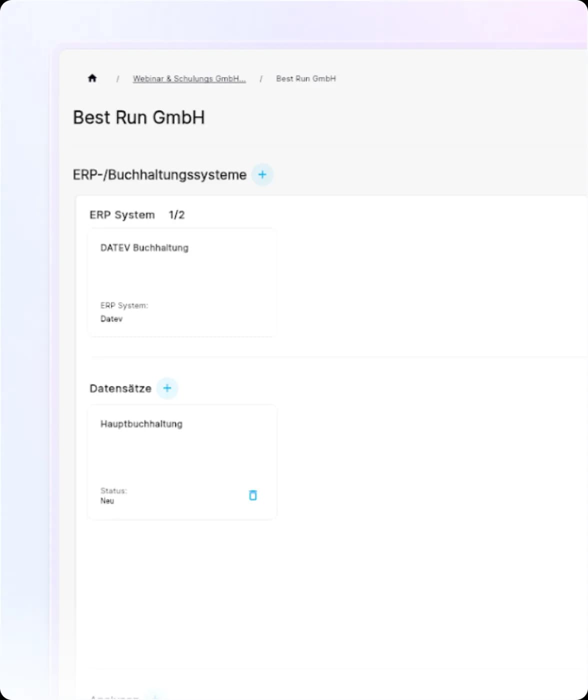This screenshot has height=700, width=588.
Task: Click the ERP-/Buchhaltungssysteme heading to collapse it
Action: tap(159, 174)
